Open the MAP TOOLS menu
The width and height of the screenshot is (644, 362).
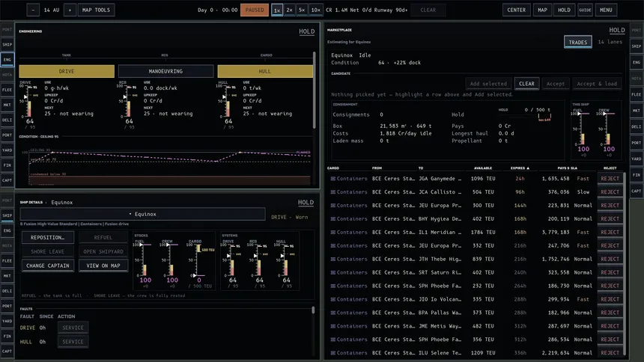(96, 10)
